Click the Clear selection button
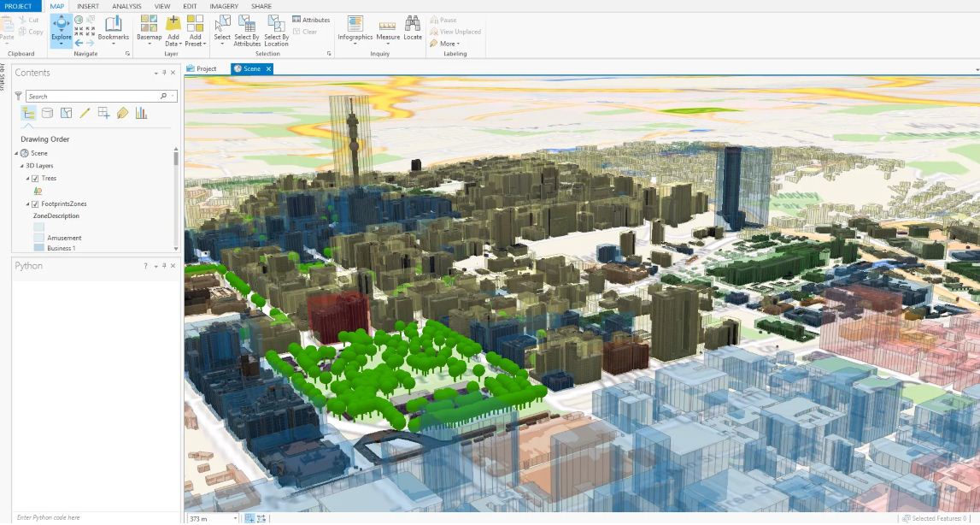Image resolution: width=980 pixels, height=525 pixels. tap(305, 32)
